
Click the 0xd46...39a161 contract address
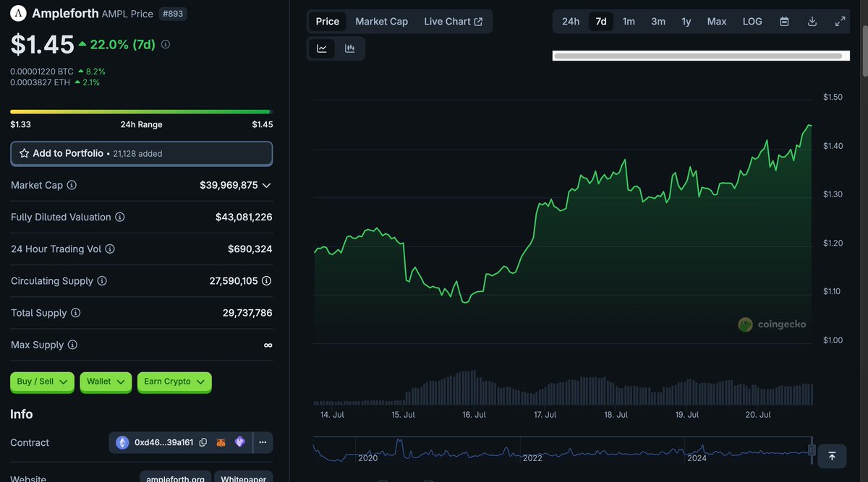[164, 442]
